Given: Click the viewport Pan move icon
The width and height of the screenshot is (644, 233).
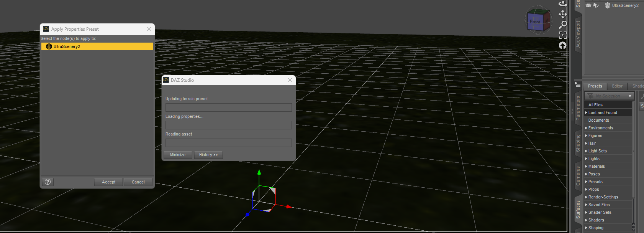Looking at the screenshot, I should pos(562,14).
